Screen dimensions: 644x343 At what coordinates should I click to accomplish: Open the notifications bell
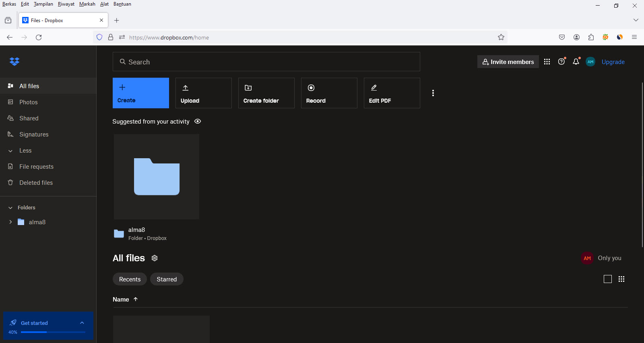576,62
